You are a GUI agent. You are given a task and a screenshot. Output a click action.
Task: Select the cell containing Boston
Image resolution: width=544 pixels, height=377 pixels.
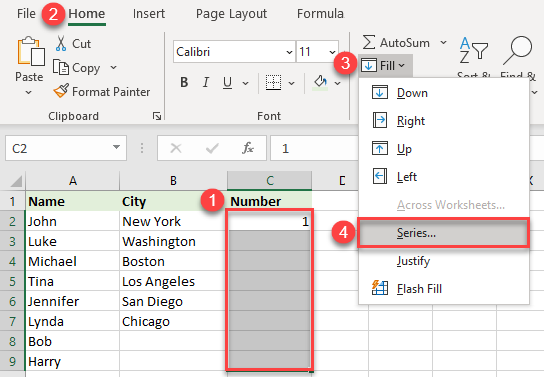[x=173, y=261]
